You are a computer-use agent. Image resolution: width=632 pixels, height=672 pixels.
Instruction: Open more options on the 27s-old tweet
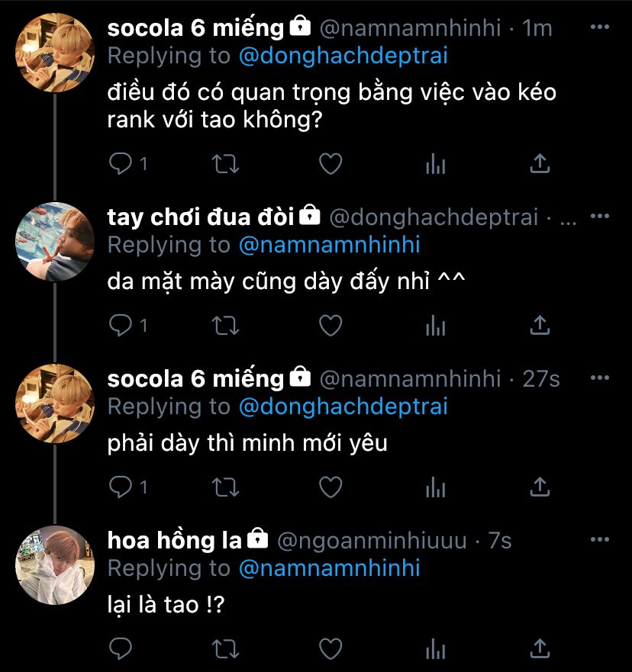pyautogui.click(x=601, y=379)
